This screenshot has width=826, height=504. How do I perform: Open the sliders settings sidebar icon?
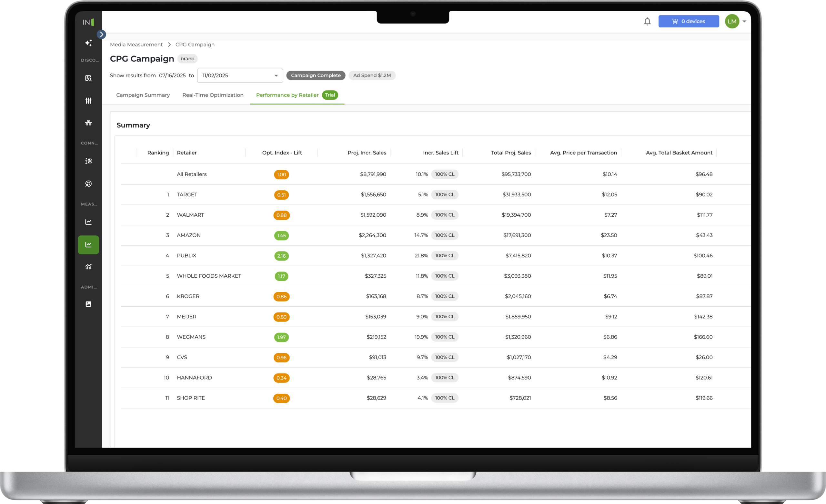[x=88, y=101]
